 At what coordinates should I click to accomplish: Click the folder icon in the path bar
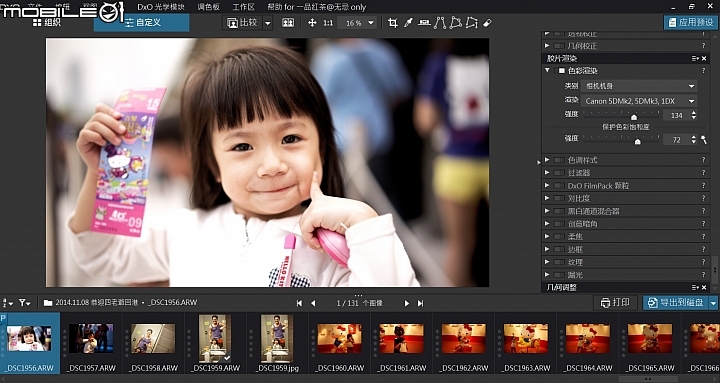[48, 303]
